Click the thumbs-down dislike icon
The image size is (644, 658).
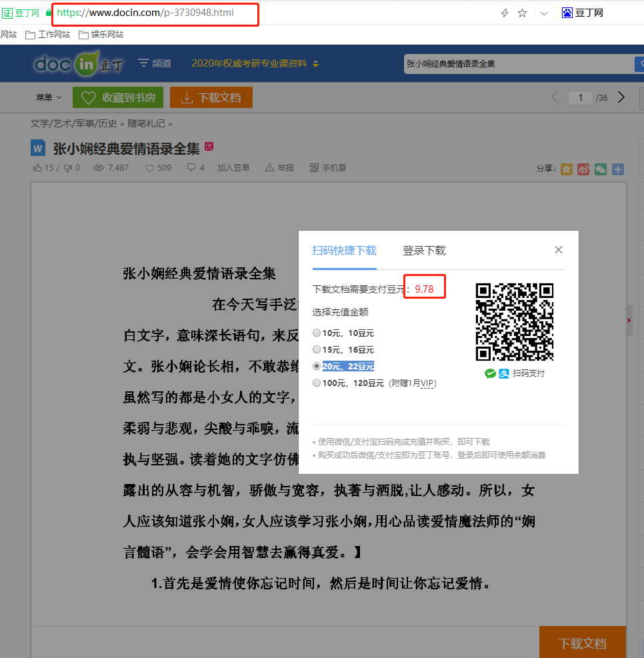67,168
